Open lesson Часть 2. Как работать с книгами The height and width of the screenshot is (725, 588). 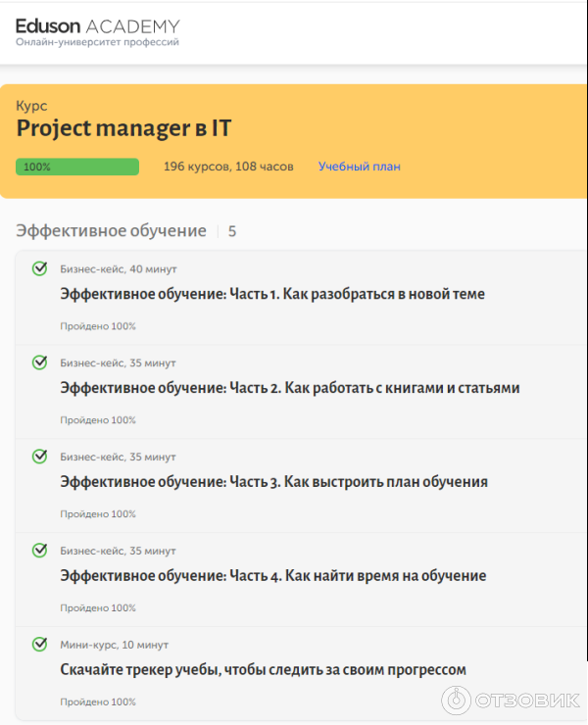(289, 388)
